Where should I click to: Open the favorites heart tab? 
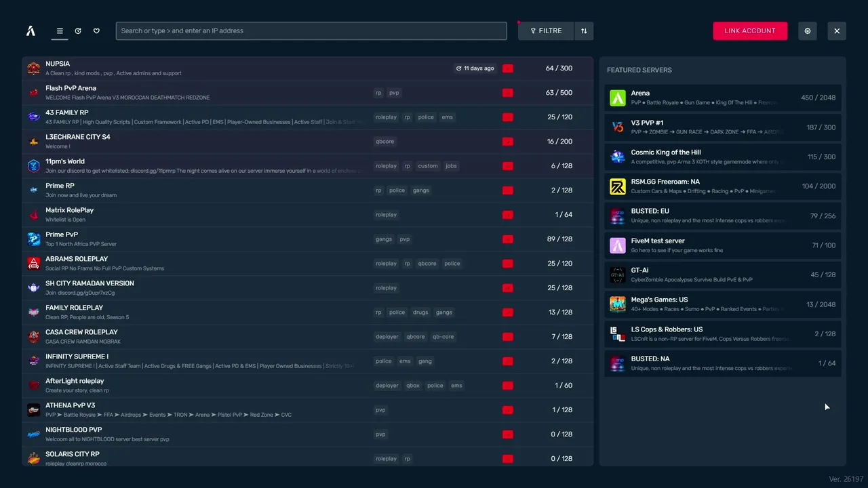tap(96, 30)
